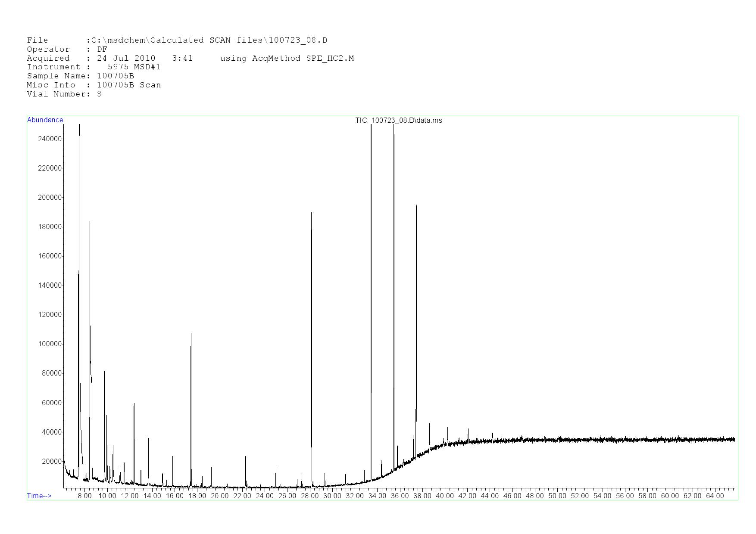Select the Vial Number 8 value
Image resolution: width=756 pixels, height=534 pixels.
99,94
